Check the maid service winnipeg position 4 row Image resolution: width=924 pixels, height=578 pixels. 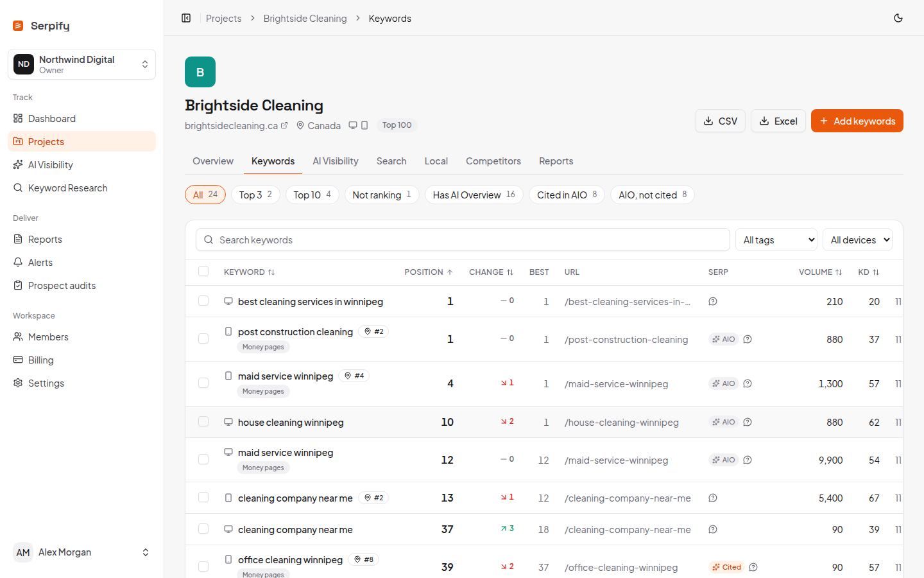tap(203, 383)
